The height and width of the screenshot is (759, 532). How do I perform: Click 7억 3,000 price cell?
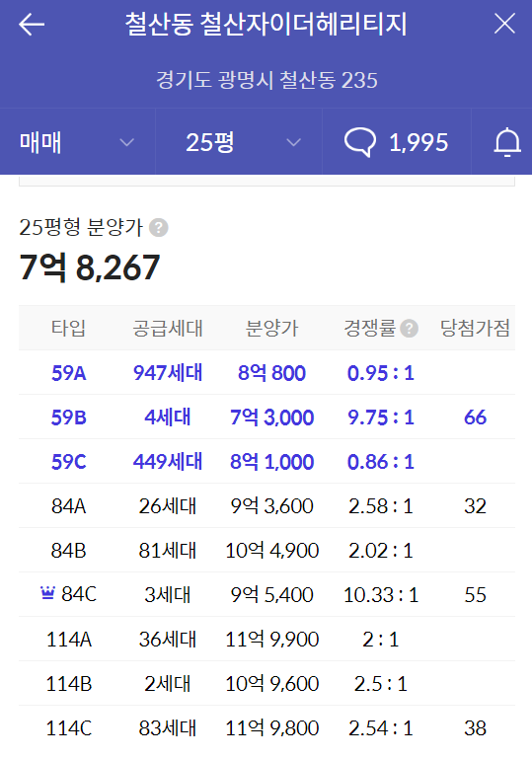pos(271,417)
